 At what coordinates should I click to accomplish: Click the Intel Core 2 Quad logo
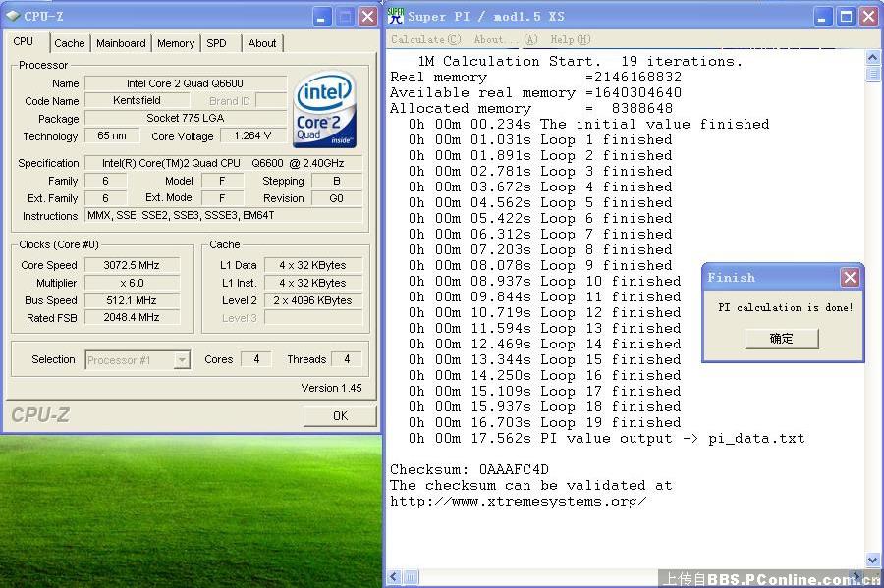point(324,110)
